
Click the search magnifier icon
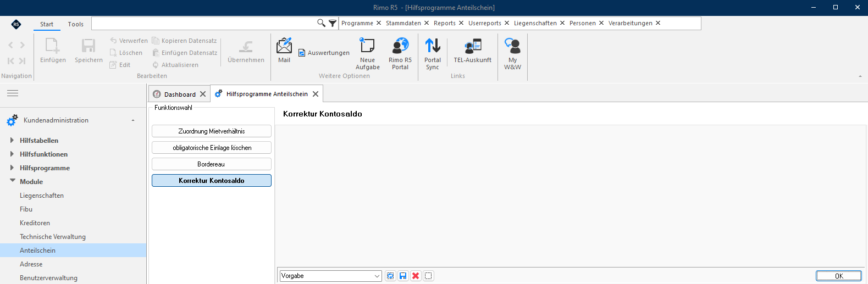tap(322, 23)
